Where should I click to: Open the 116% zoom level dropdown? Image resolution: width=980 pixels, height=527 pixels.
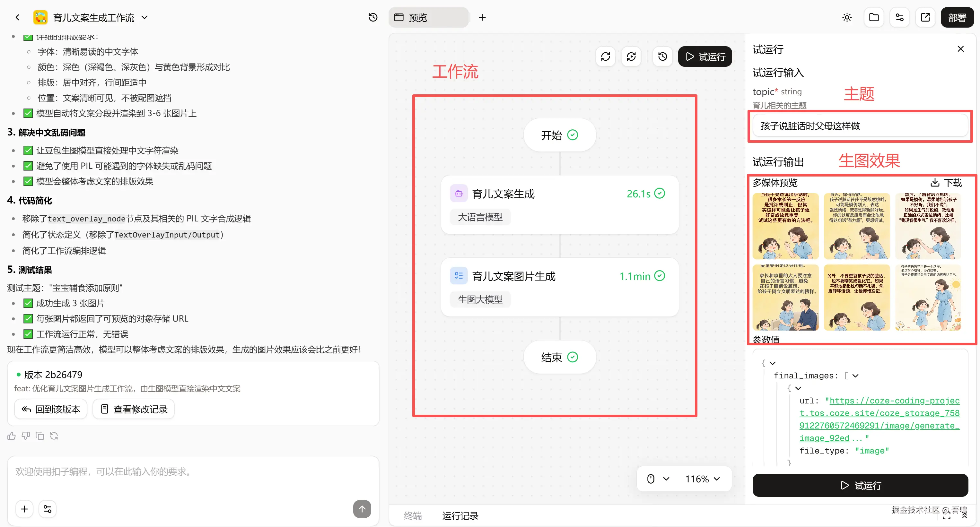702,479
